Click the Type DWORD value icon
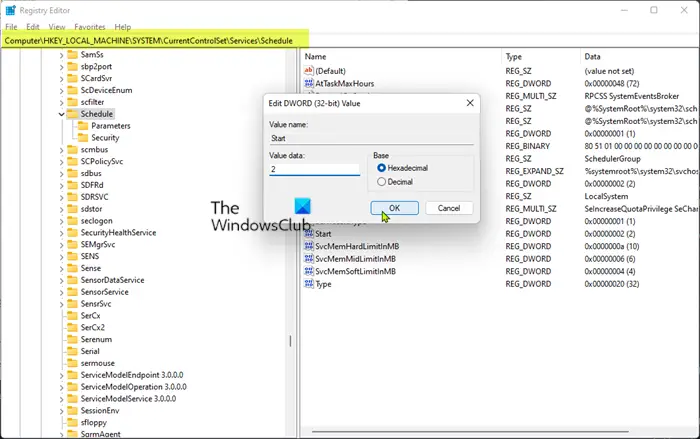 308,284
